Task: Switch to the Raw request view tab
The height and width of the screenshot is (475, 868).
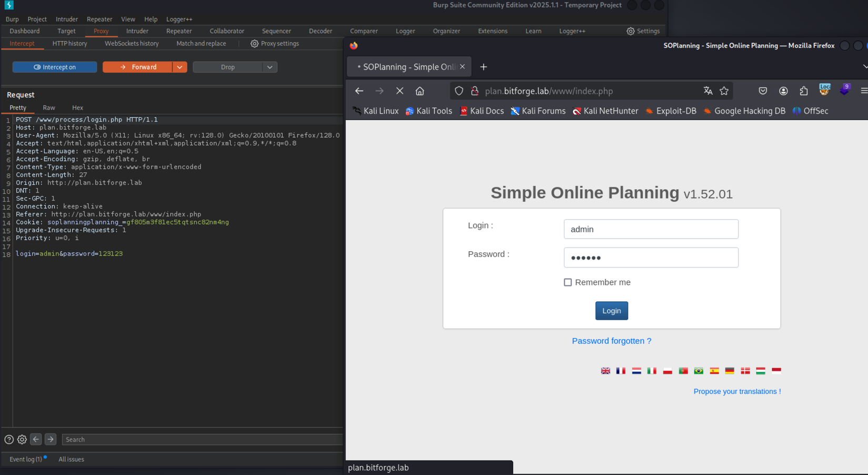Action: tap(49, 107)
